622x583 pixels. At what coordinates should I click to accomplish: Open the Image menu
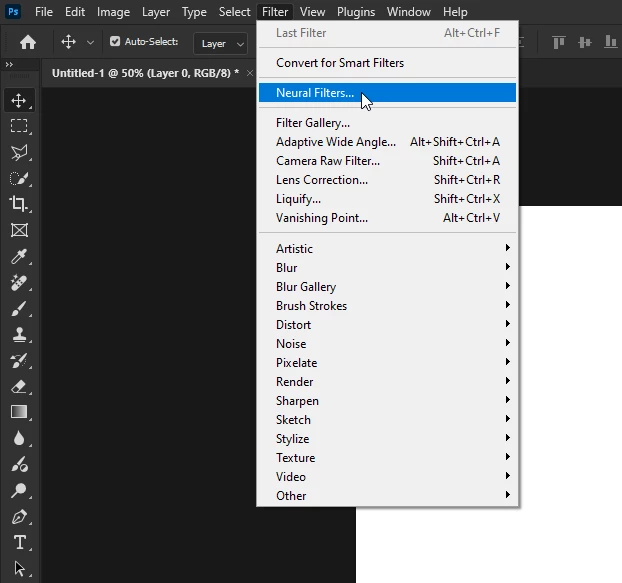pos(113,12)
